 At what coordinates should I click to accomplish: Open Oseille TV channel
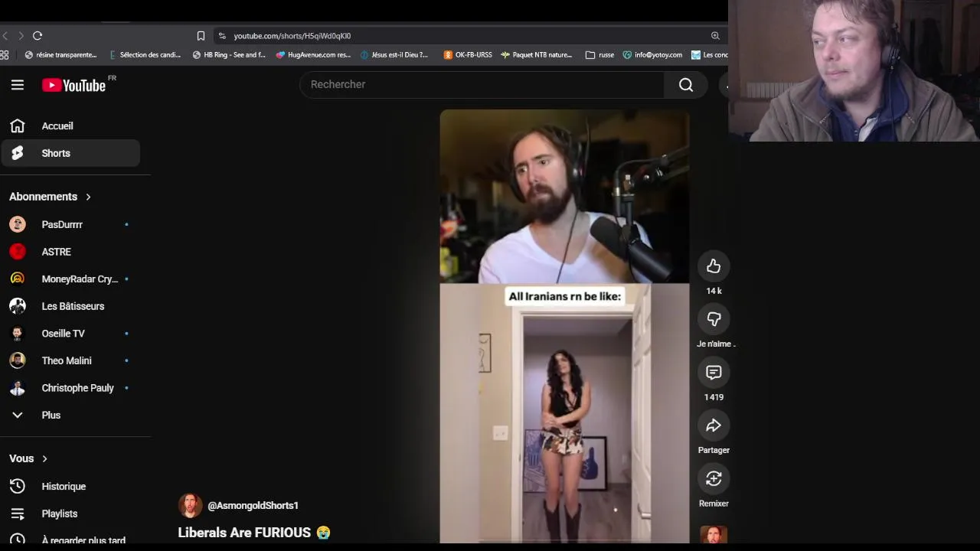click(70, 334)
